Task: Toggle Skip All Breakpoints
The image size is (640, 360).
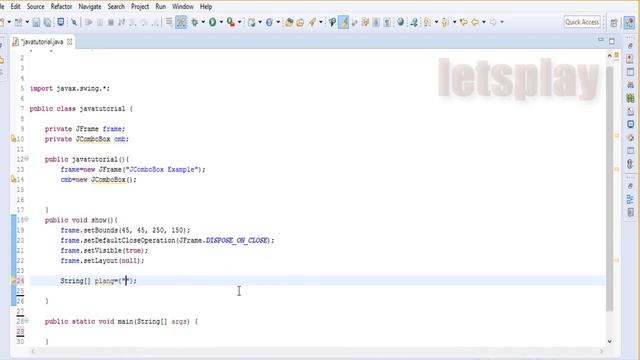Action: [74, 22]
